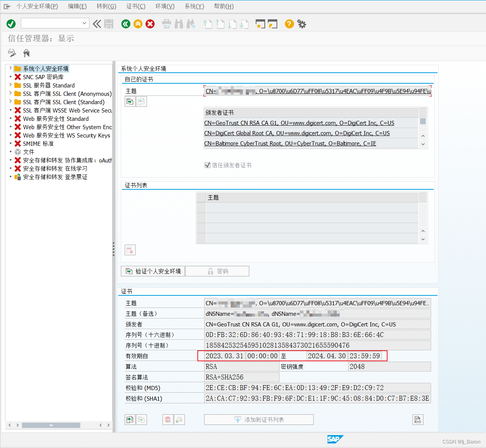Click the 添加到证书列表 button
486x448 pixels.
click(x=259, y=420)
